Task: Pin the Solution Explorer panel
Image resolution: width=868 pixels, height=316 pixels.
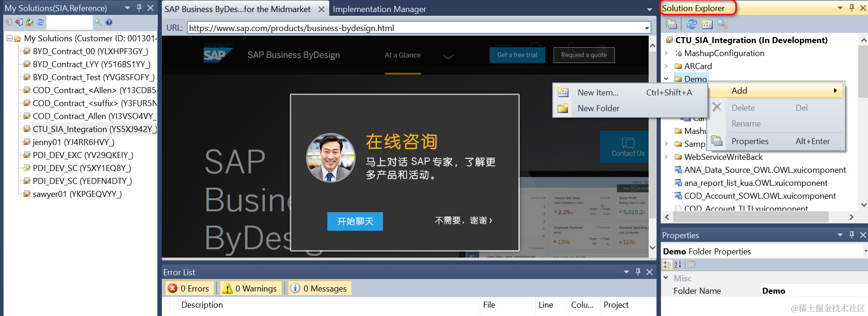Action: [852, 8]
